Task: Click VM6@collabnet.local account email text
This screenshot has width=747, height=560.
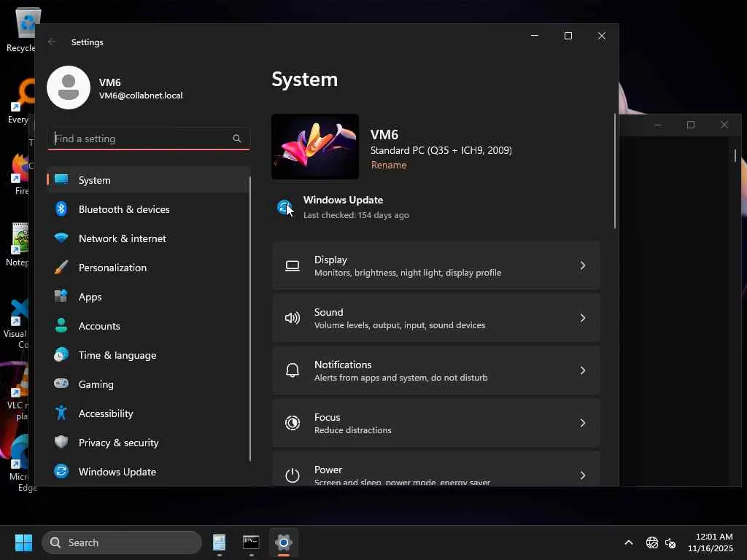Action: [x=141, y=96]
